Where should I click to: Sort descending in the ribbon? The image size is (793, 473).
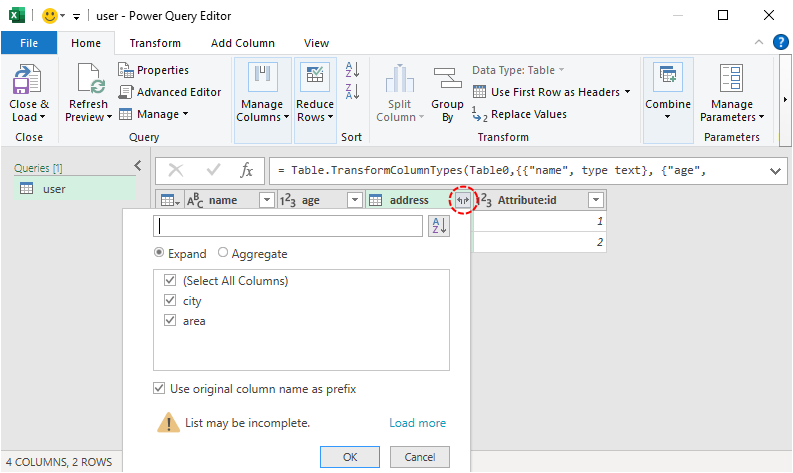pos(352,92)
